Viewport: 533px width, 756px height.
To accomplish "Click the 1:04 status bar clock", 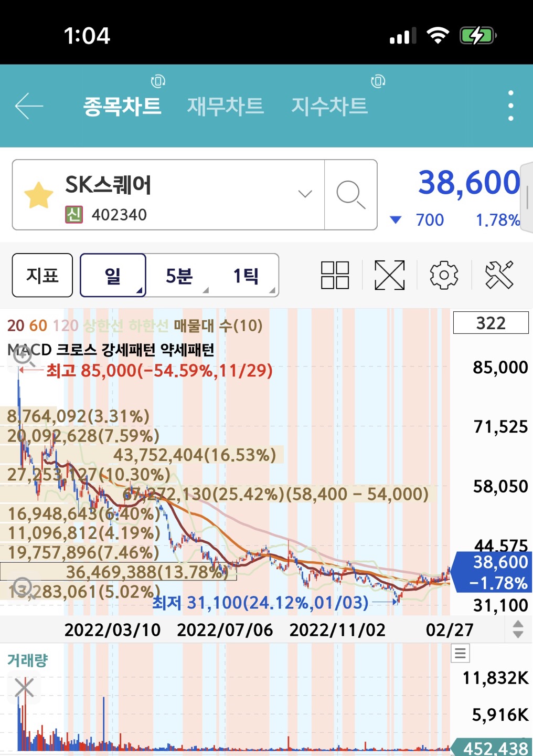I will pos(87,36).
